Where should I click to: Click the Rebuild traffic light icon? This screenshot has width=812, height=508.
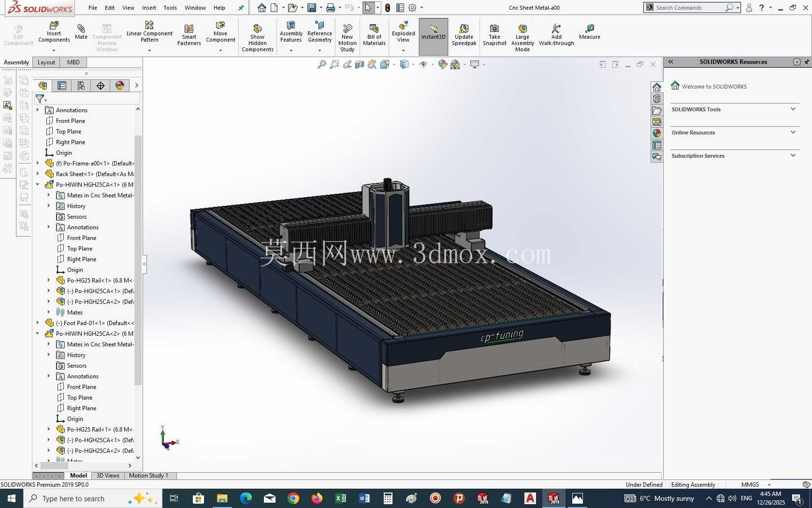(x=388, y=8)
